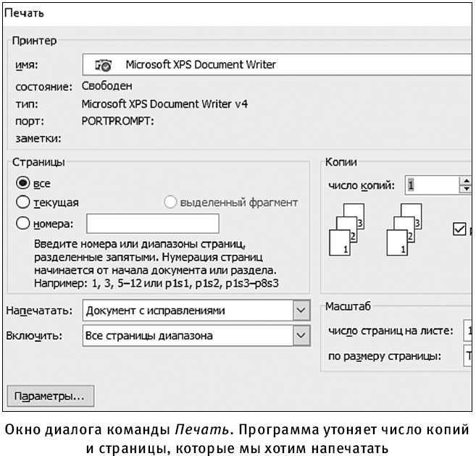Click the "Свободен" printer status text
The image size is (476, 456).
click(x=107, y=87)
